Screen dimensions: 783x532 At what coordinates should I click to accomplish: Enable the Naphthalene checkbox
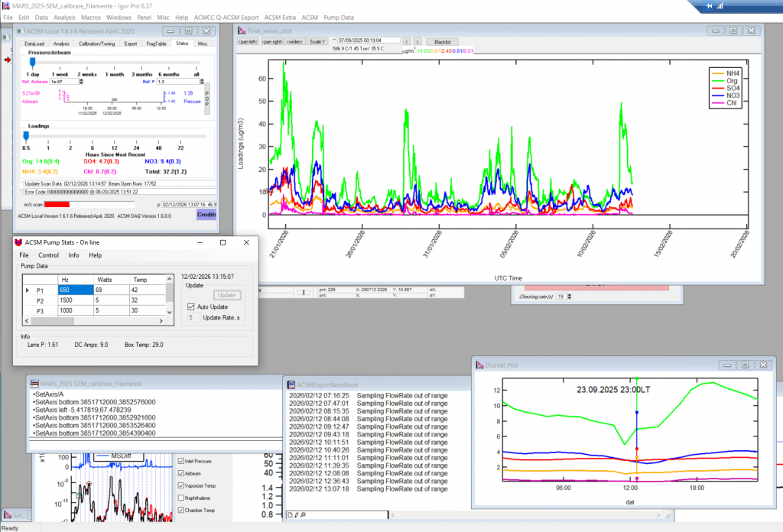tap(180, 498)
